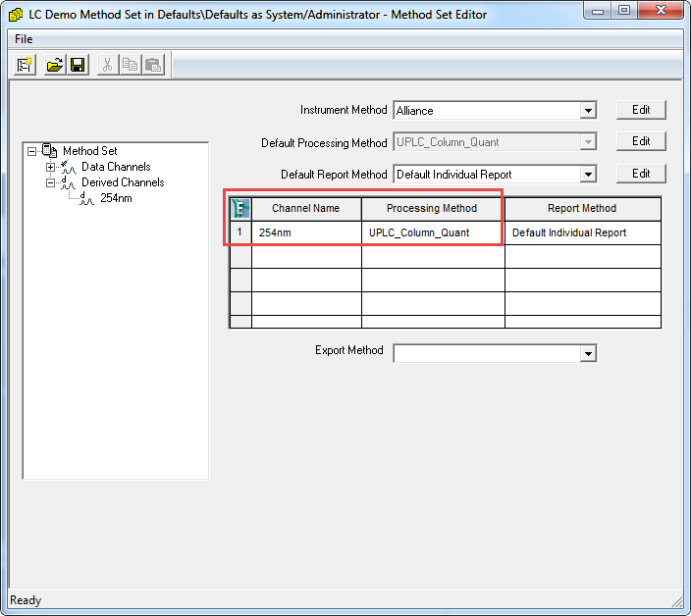Select the 254nm derived channel tree node

point(116,198)
